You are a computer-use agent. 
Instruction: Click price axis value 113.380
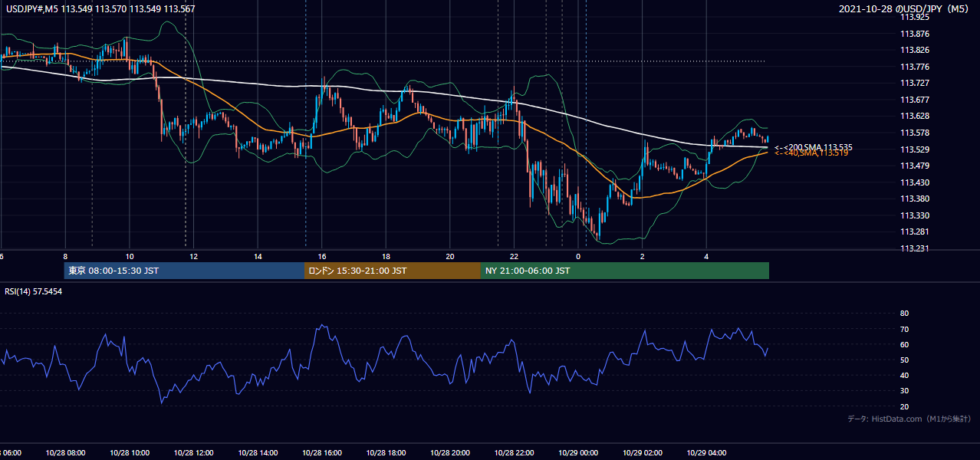(x=914, y=199)
